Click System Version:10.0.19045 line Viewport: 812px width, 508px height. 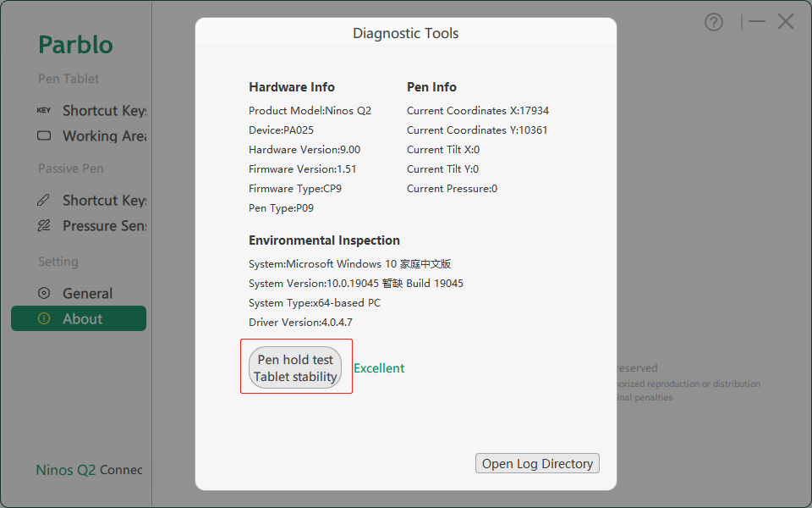356,284
